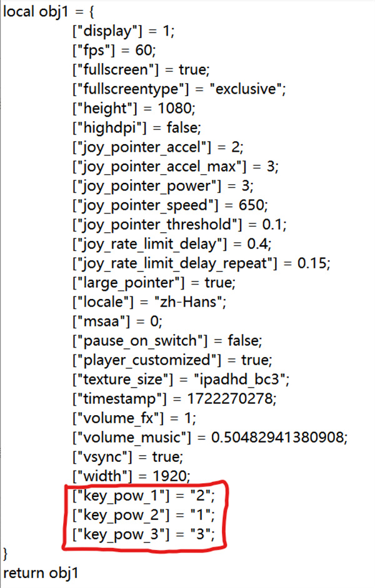Click the joy_pointer_speed value 650
This screenshot has height=588, width=375.
(251, 205)
